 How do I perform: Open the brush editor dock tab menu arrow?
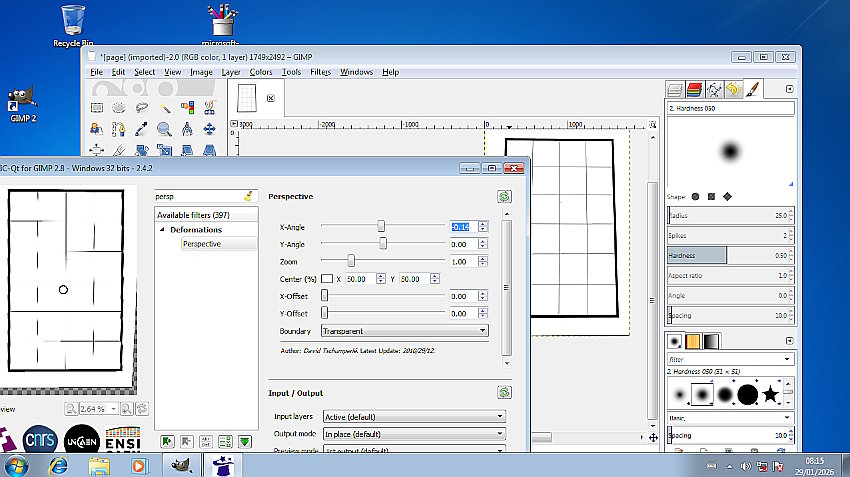(x=789, y=89)
